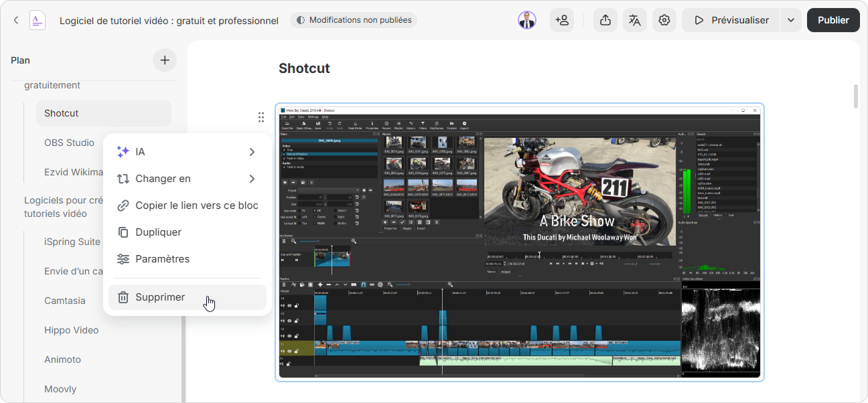Open Paramètres in the context menu

[x=162, y=259]
